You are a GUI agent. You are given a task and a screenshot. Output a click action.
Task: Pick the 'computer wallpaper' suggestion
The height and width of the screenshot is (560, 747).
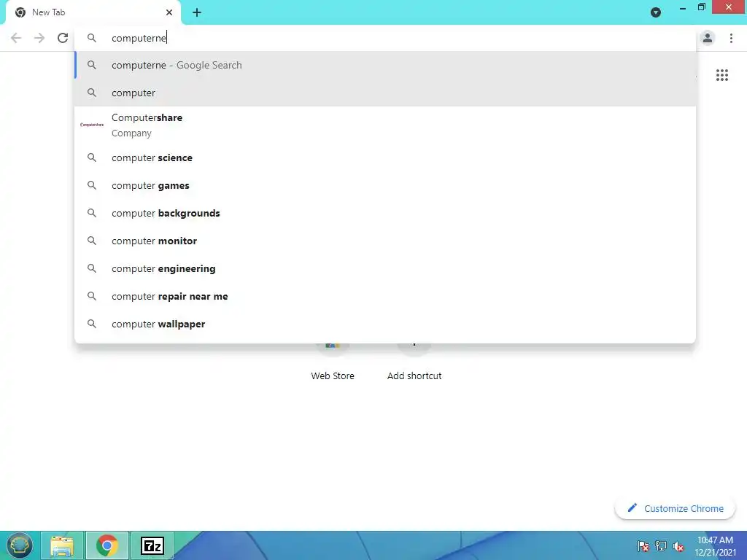click(385, 323)
